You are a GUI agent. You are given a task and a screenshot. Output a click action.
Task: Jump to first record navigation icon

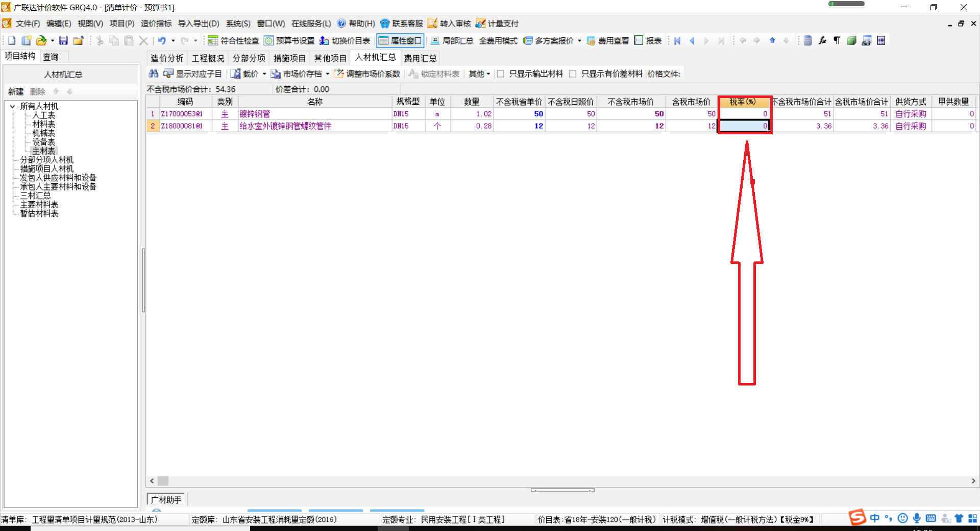pyautogui.click(x=677, y=41)
